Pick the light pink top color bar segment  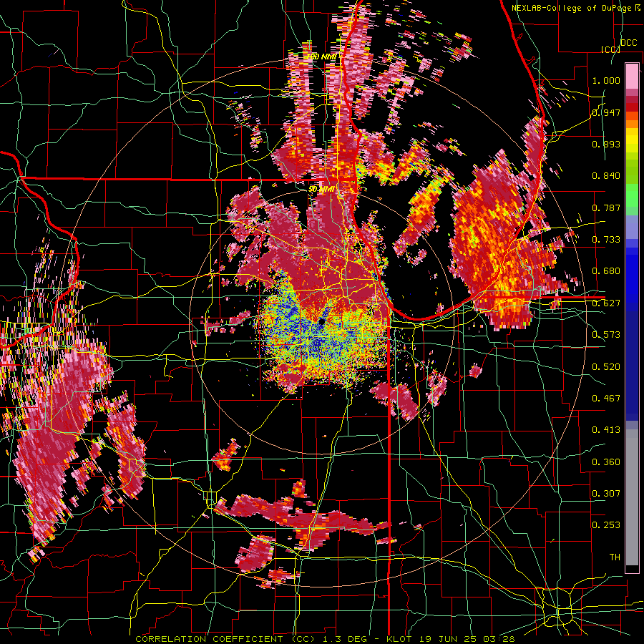point(632,76)
